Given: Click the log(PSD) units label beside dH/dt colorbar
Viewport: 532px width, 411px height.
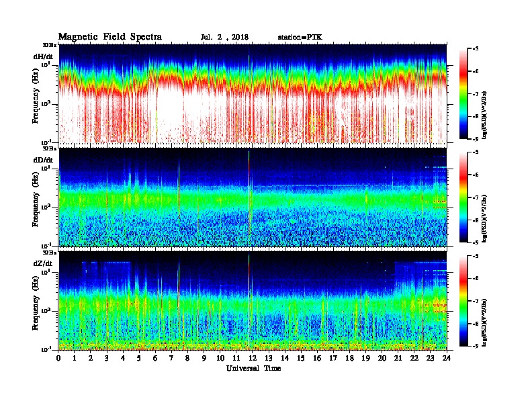Looking at the screenshot, I should coord(485,115).
